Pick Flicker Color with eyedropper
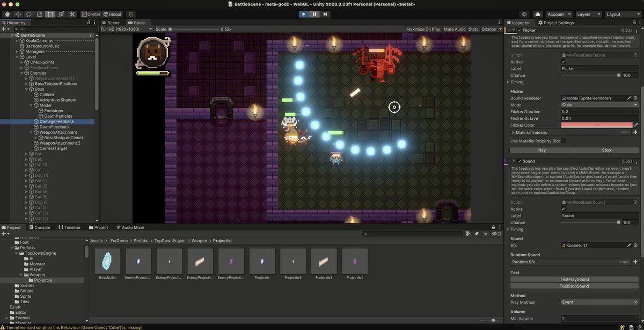 (x=636, y=125)
